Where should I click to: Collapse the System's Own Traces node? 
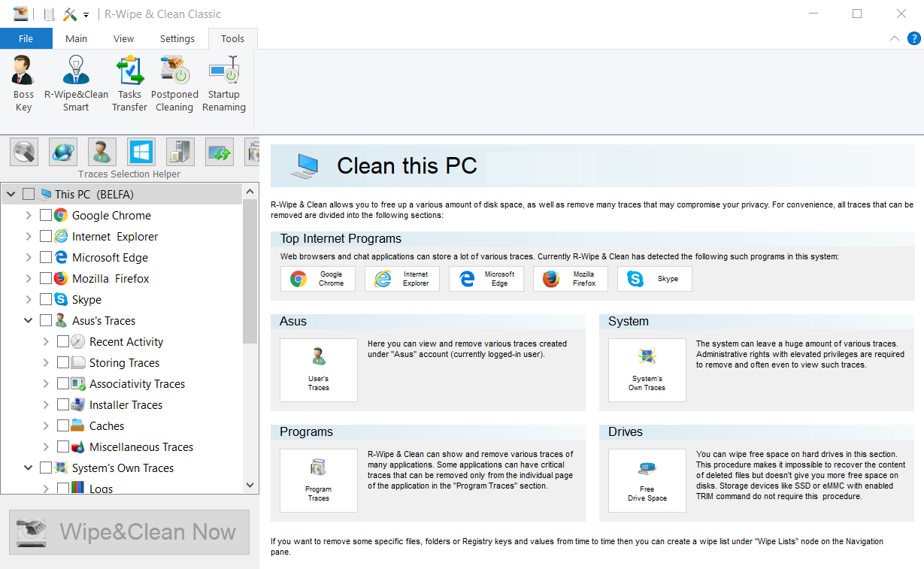pos(29,468)
